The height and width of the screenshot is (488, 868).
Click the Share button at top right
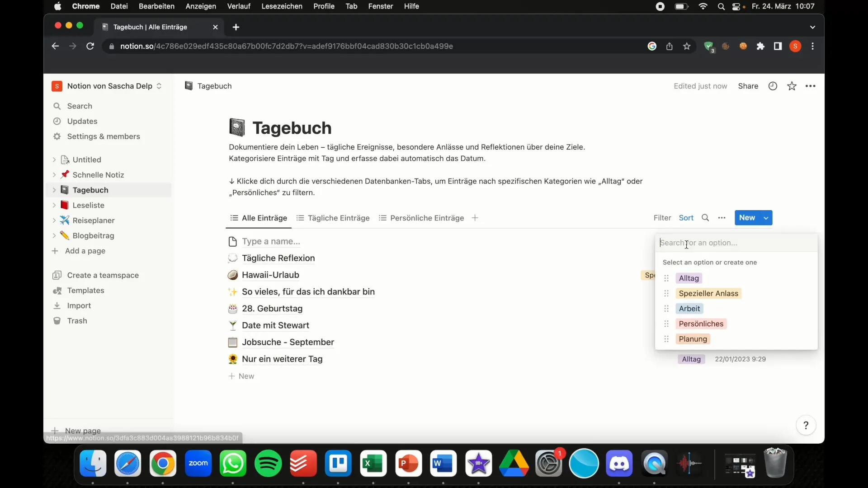pyautogui.click(x=748, y=86)
